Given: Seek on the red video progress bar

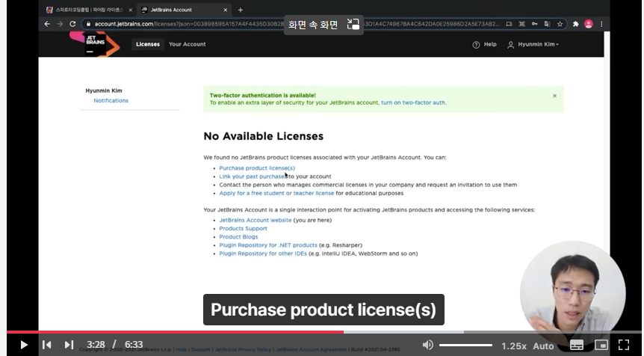Looking at the screenshot, I should (x=175, y=332).
